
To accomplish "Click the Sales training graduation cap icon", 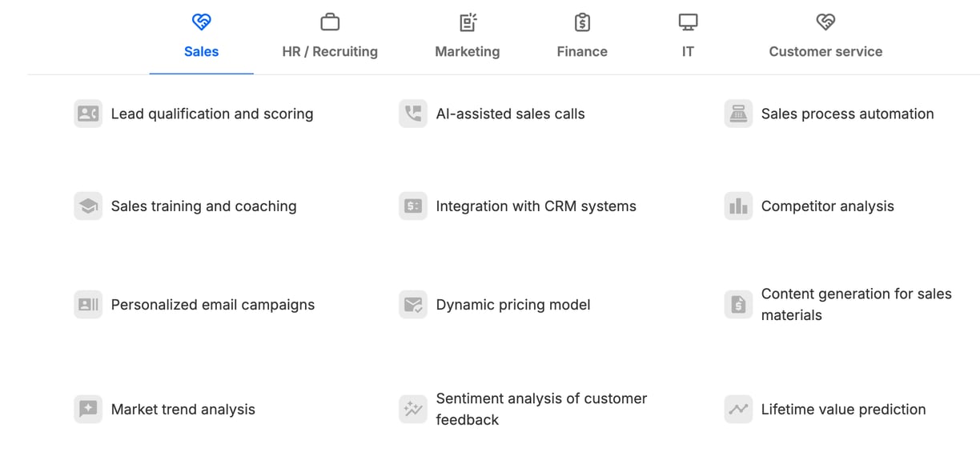I will click(88, 206).
